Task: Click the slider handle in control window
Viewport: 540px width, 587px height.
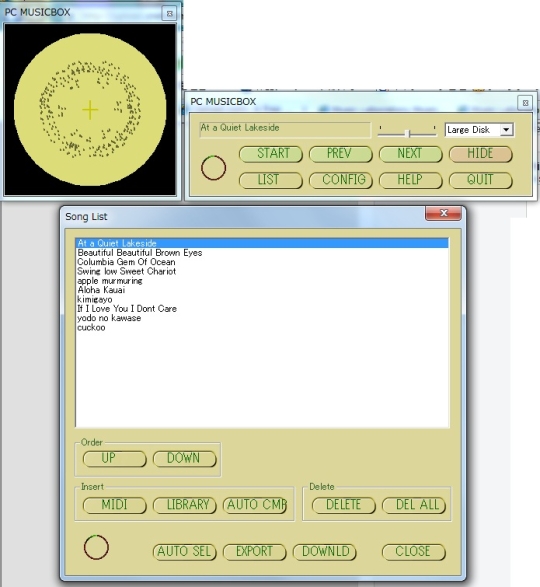Action: point(409,133)
